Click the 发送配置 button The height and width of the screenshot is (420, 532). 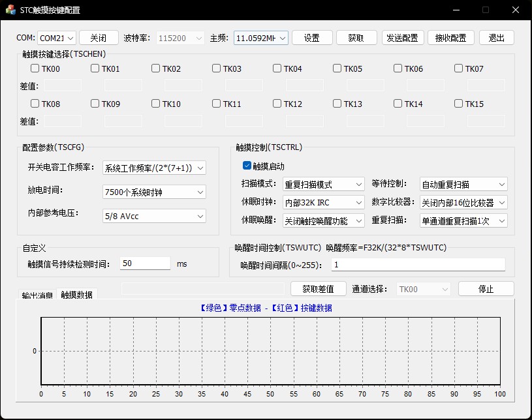pyautogui.click(x=403, y=38)
